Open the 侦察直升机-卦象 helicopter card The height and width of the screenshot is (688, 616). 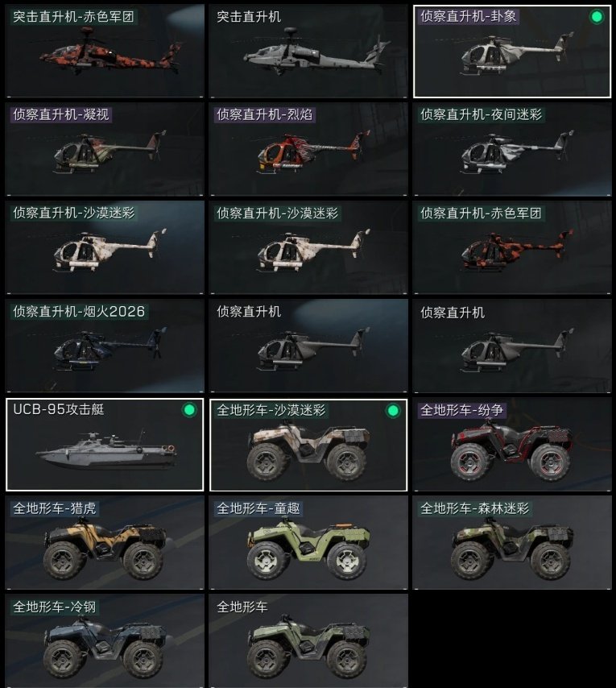coord(512,51)
